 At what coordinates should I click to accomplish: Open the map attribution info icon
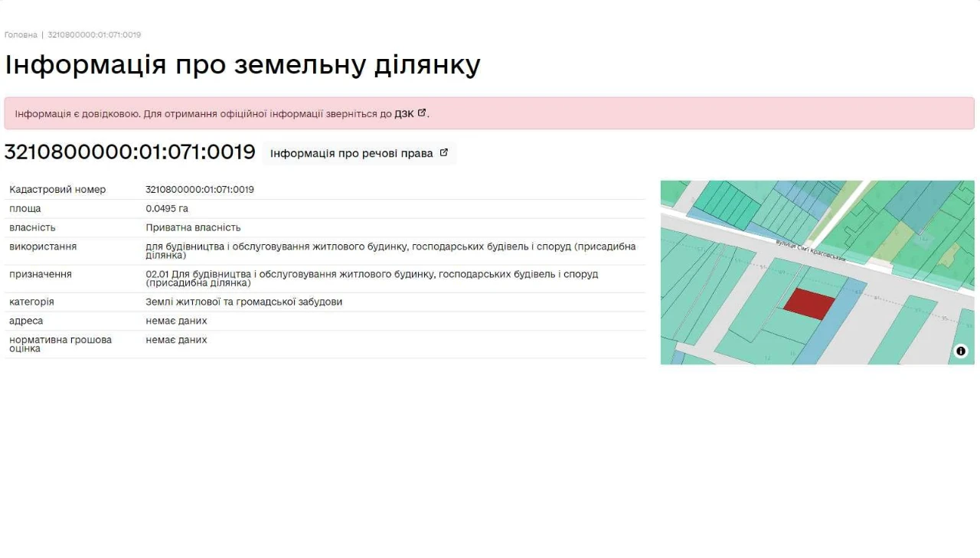tap(962, 351)
